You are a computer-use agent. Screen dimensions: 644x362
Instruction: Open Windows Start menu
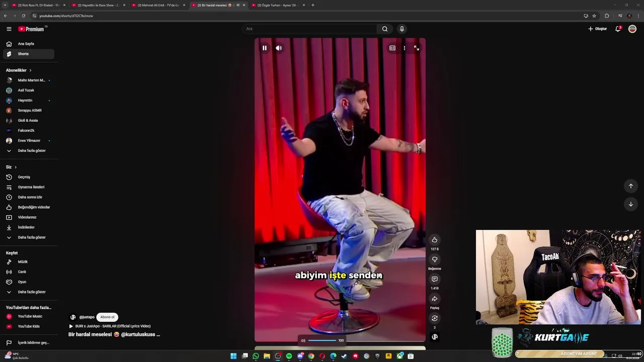pos(233,356)
